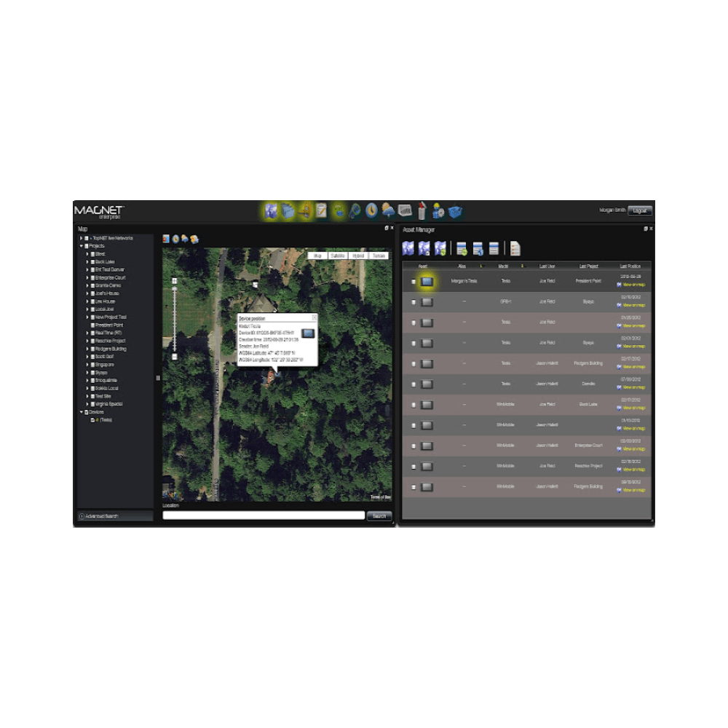Open the Map module icon in top toolbar
This screenshot has width=728, height=728.
coord(271,211)
